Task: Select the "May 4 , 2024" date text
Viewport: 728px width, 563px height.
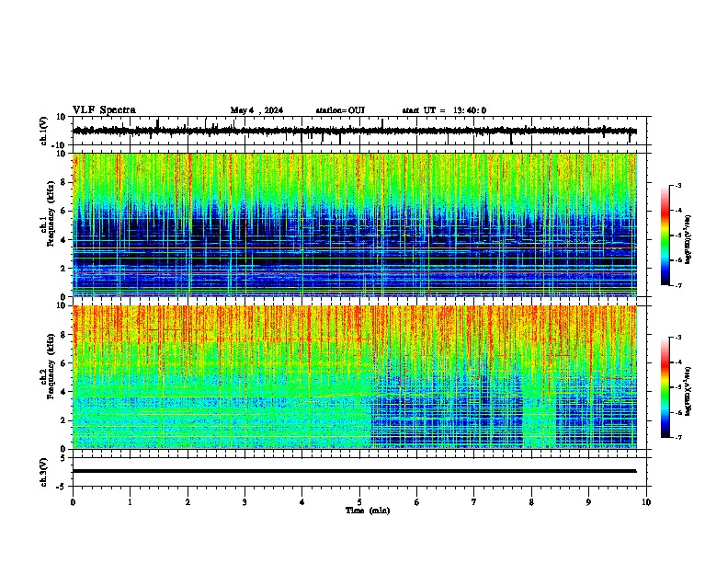Action: (x=256, y=110)
